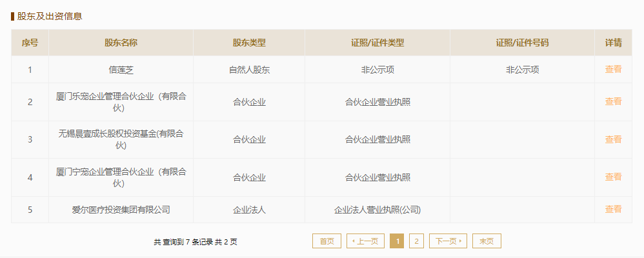Click the 企业法人 shareholder type cell
This screenshot has width=644, height=258.
(249, 210)
